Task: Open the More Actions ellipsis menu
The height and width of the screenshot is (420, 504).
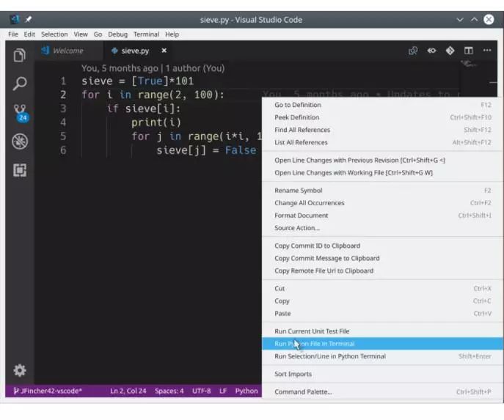Action: point(487,50)
